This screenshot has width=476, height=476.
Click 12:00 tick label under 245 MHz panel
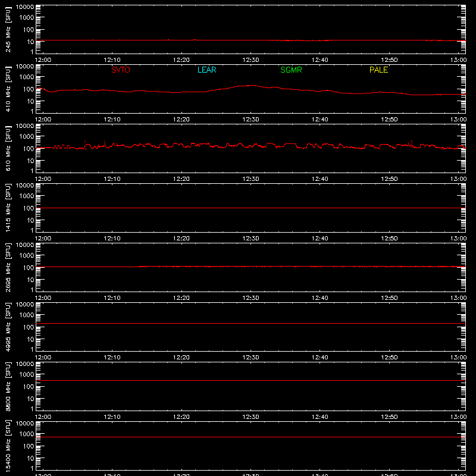coord(43,60)
